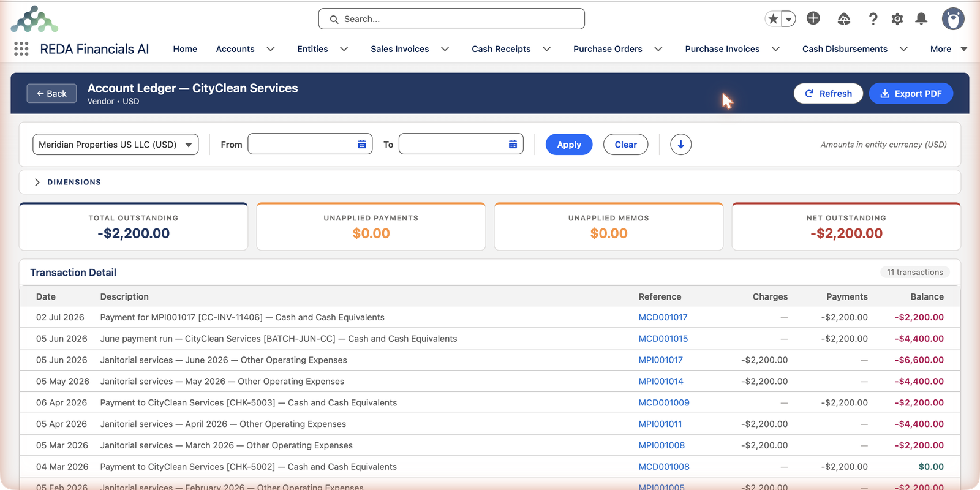Open the Entities tab
This screenshot has height=490, width=980.
pyautogui.click(x=312, y=49)
